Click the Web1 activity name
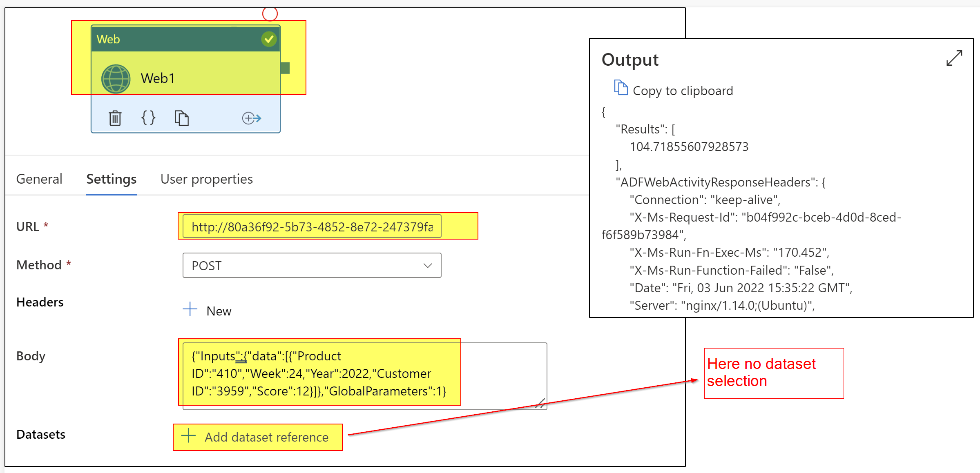This screenshot has height=473, width=980. coord(158,78)
